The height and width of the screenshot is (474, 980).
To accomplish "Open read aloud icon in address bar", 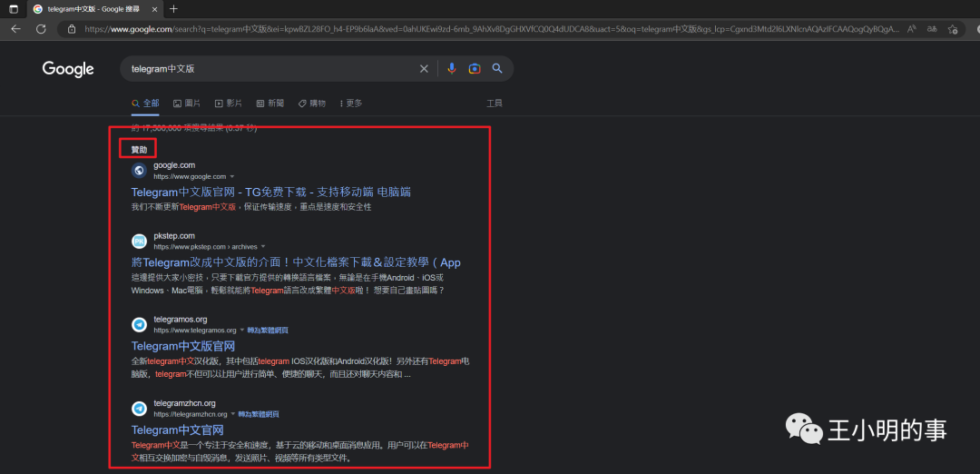I will coord(912,29).
